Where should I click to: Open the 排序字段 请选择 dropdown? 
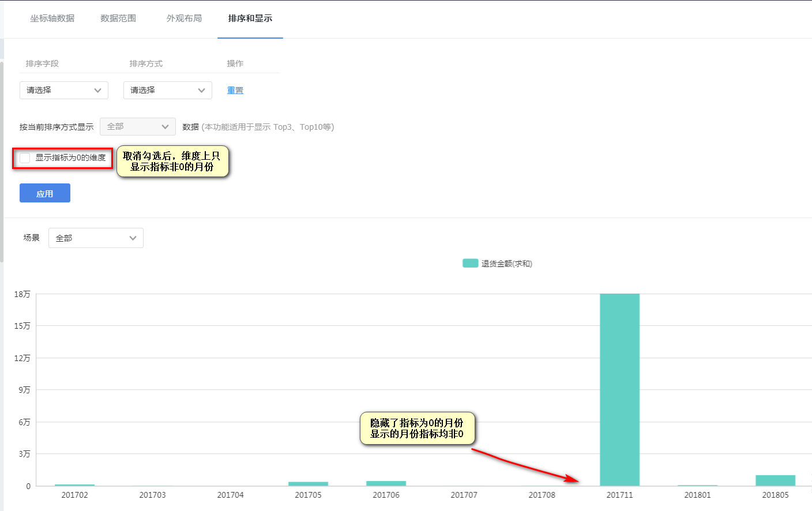(x=64, y=90)
